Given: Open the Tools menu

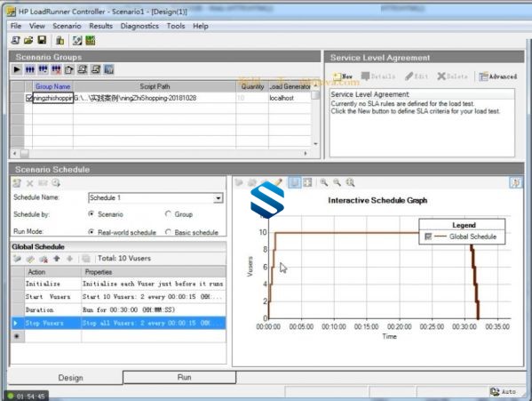Looking at the screenshot, I should [176, 26].
